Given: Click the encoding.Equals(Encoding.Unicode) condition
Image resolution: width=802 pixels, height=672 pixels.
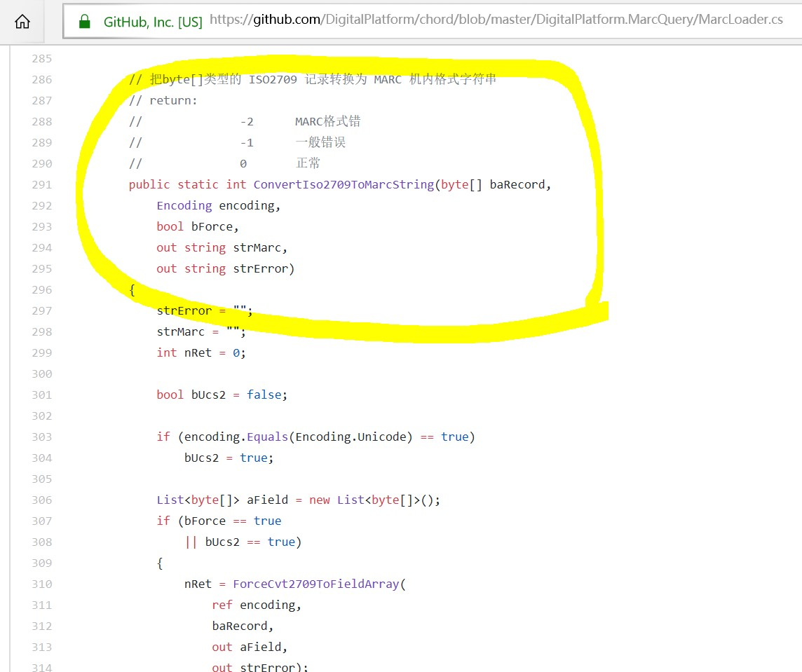Looking at the screenshot, I should pyautogui.click(x=298, y=437).
